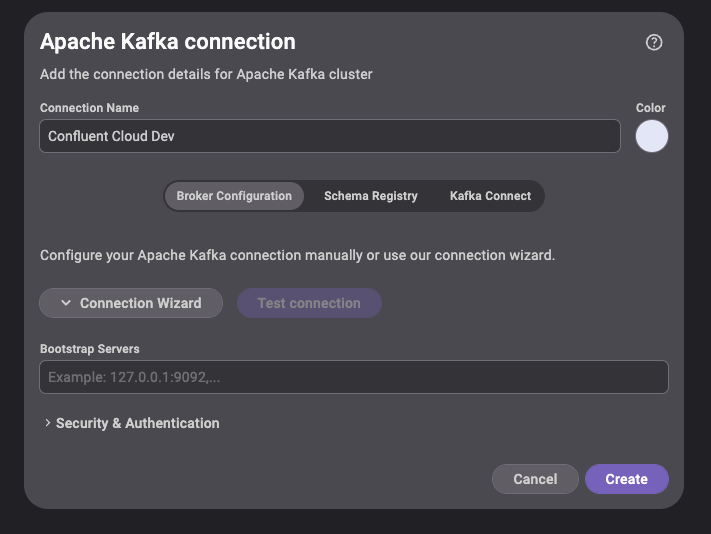Pick the connection Color swatch
This screenshot has height=534, width=711.
point(652,136)
